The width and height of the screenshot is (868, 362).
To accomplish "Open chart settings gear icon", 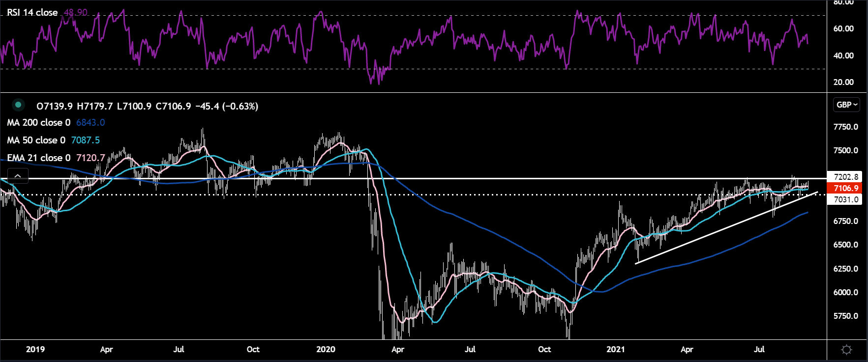I will 847,350.
